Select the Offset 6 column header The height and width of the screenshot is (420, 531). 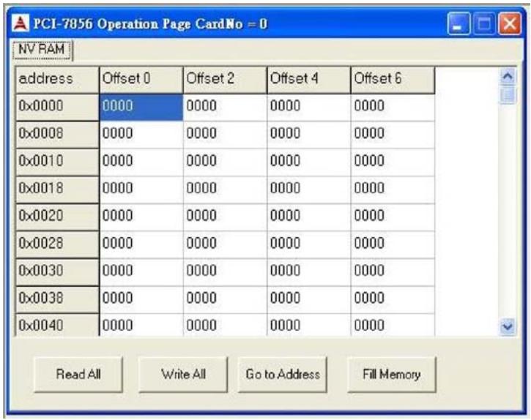click(x=393, y=80)
